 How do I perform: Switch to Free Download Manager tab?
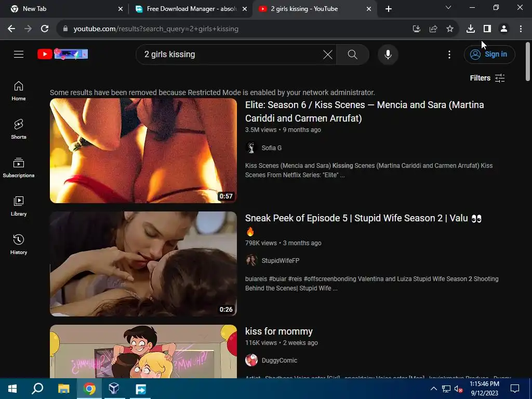191,9
